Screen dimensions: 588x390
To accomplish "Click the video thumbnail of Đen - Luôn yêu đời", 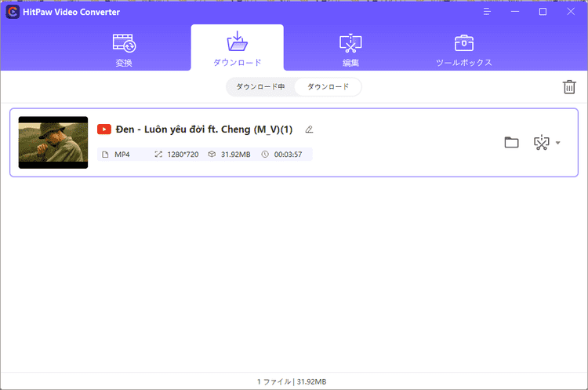I will pyautogui.click(x=53, y=142).
